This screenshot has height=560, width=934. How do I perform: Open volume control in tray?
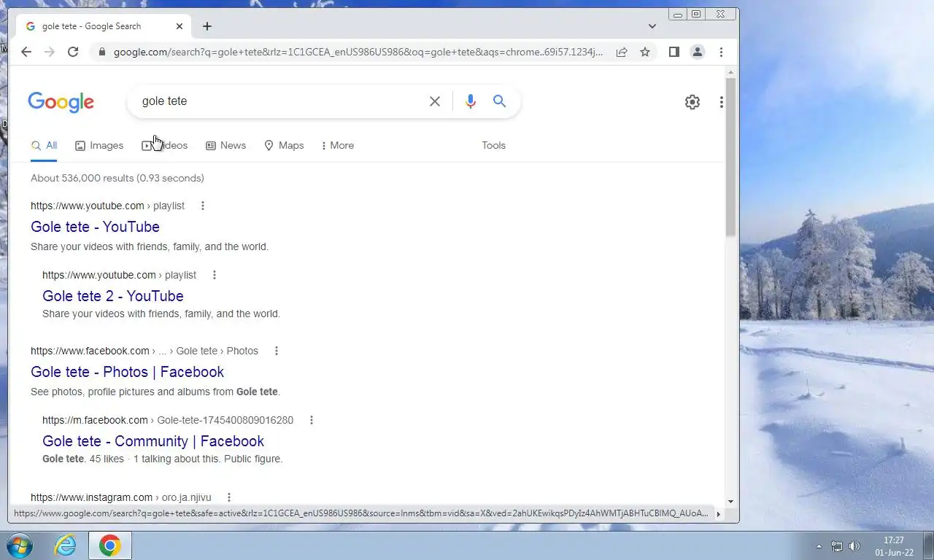pos(854,546)
